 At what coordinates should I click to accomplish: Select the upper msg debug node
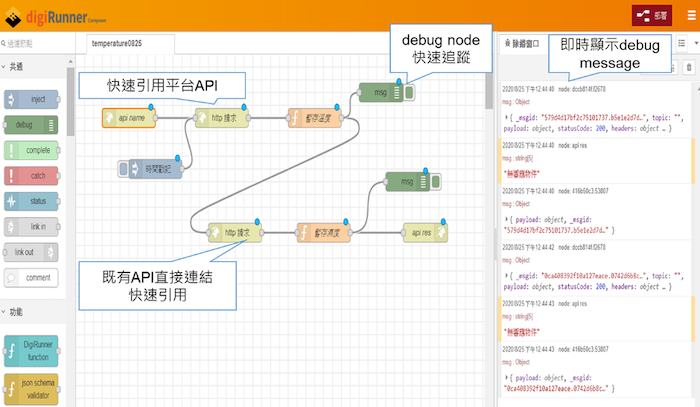tap(381, 92)
